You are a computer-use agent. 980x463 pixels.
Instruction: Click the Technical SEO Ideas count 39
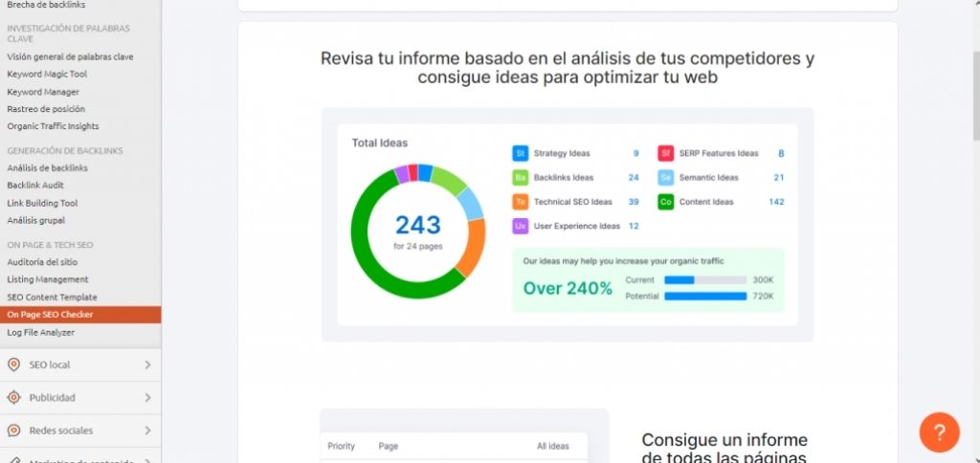tap(634, 202)
